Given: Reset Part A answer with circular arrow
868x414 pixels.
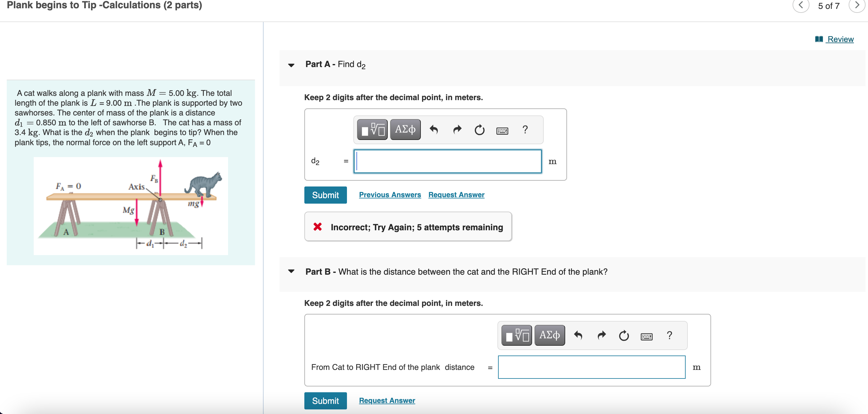Looking at the screenshot, I should coord(479,130).
